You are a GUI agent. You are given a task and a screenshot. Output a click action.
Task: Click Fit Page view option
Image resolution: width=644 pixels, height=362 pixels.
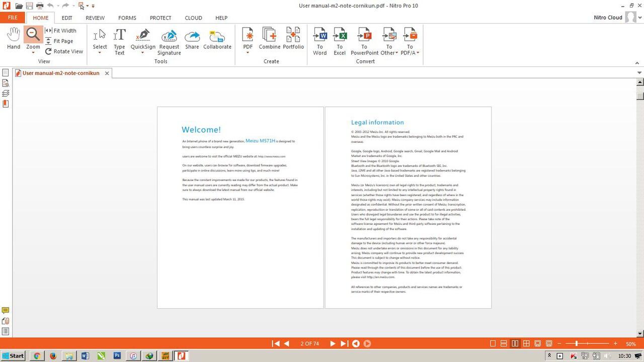(x=59, y=41)
